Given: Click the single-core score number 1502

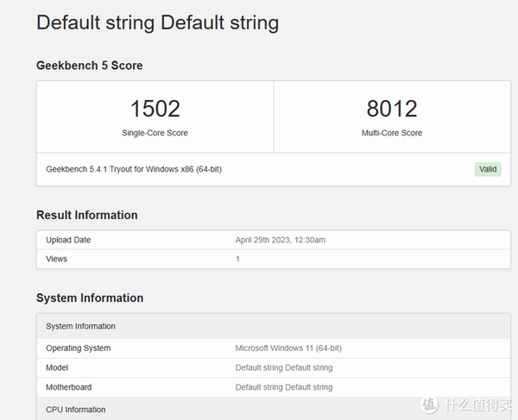Looking at the screenshot, I should (155, 109).
